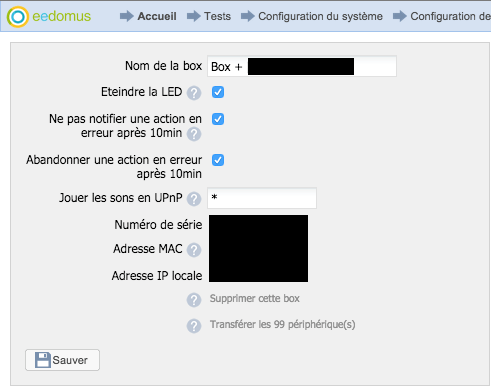This screenshot has height=386, width=491.
Task: Click Transférer les 99 périphérique(s) link
Action: (x=282, y=324)
